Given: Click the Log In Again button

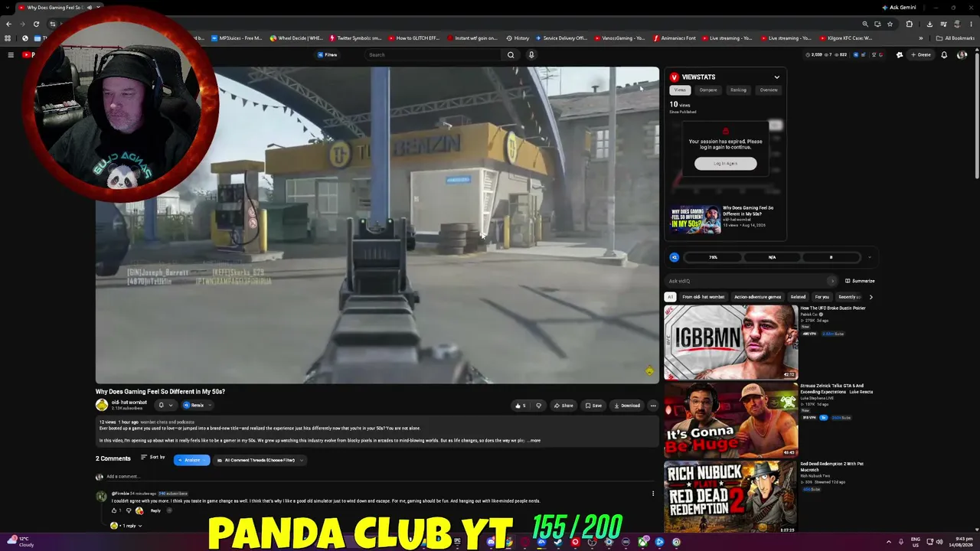Looking at the screenshot, I should point(726,163).
